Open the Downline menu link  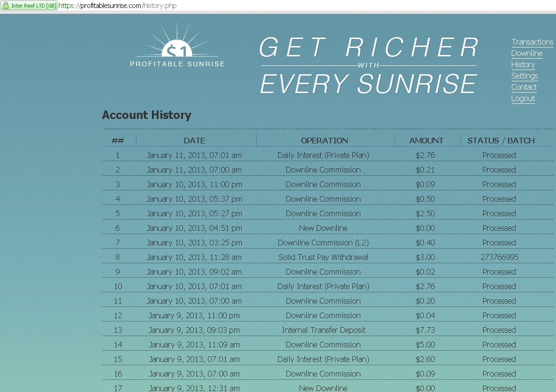tap(526, 54)
